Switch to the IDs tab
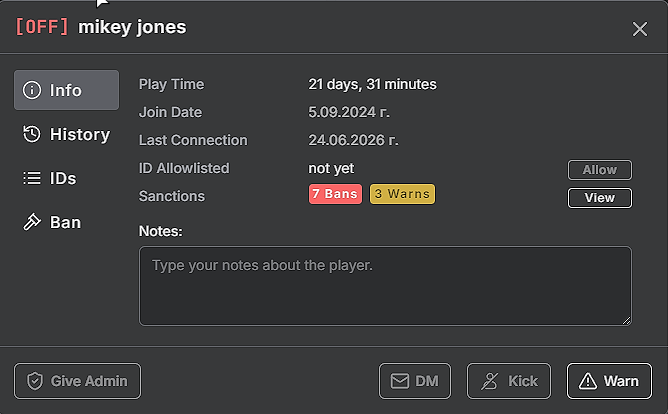Viewport: 668px width, 414px height. point(66,178)
